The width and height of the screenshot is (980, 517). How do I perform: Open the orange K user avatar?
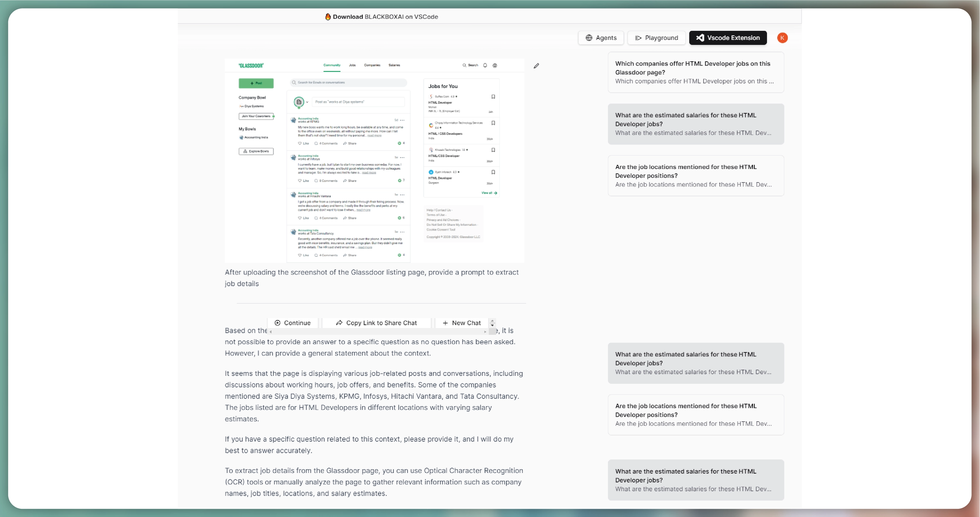click(x=782, y=38)
